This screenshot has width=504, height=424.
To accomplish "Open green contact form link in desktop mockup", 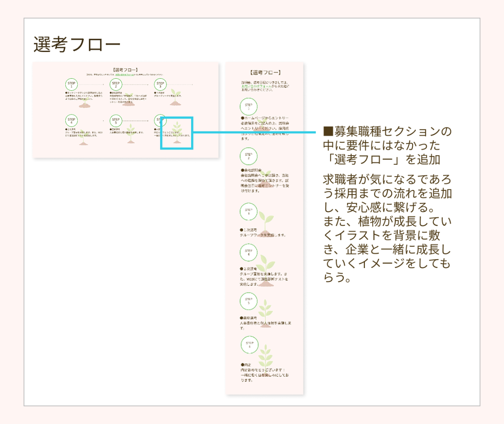I will pos(125,75).
